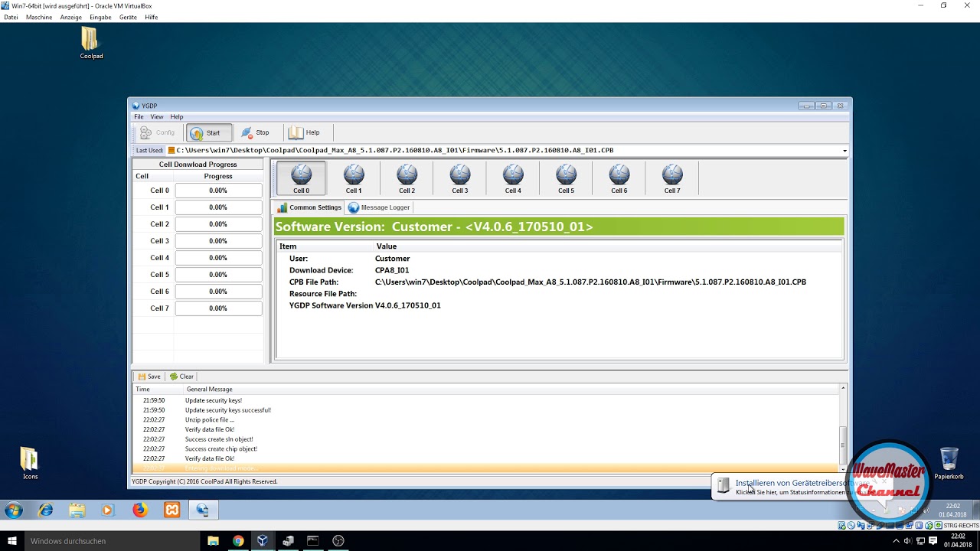Click Cell 0 progress bar
The height and width of the screenshot is (551, 980).
pyautogui.click(x=218, y=191)
